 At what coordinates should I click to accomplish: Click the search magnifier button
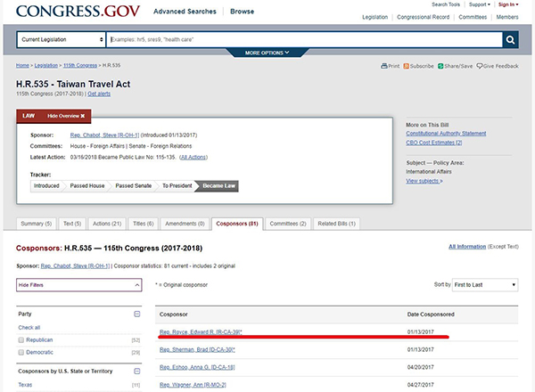[x=510, y=40]
